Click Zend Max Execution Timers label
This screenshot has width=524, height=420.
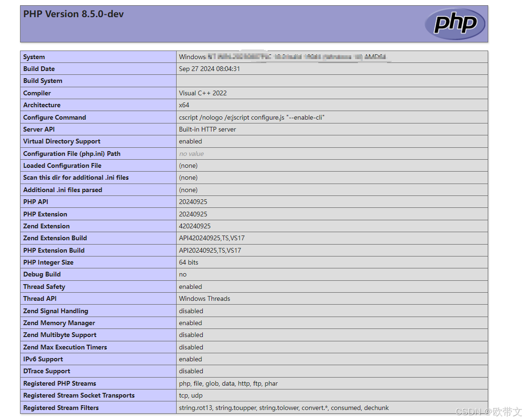(65, 347)
